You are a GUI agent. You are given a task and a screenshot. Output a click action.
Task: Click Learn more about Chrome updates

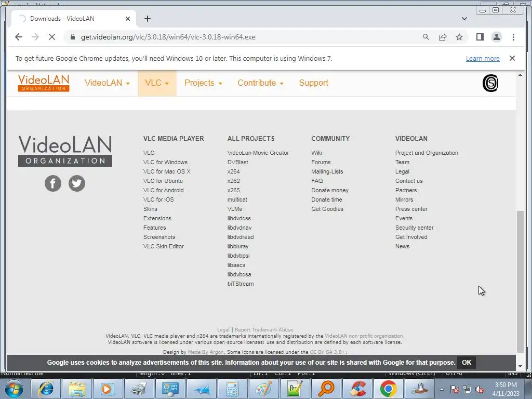point(483,58)
